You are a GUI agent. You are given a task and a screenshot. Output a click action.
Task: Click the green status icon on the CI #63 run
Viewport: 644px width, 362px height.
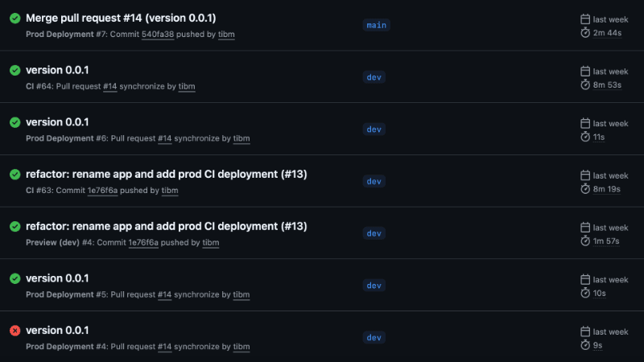pyautogui.click(x=14, y=175)
